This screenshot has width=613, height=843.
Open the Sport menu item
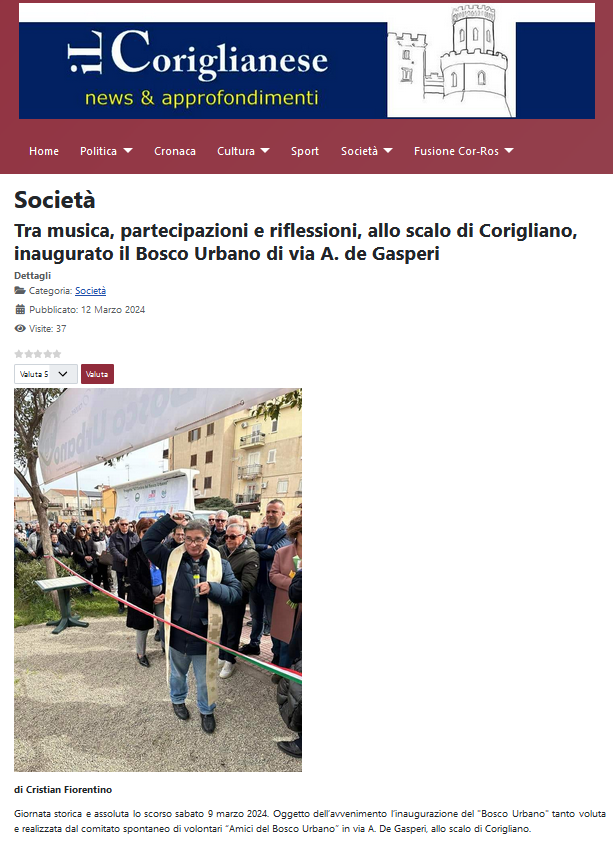coord(305,151)
